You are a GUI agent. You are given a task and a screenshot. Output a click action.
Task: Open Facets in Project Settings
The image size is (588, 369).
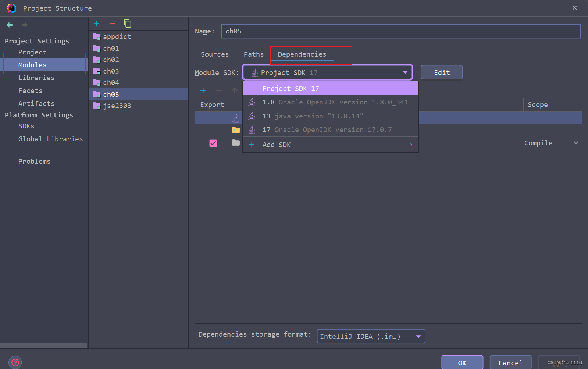30,91
